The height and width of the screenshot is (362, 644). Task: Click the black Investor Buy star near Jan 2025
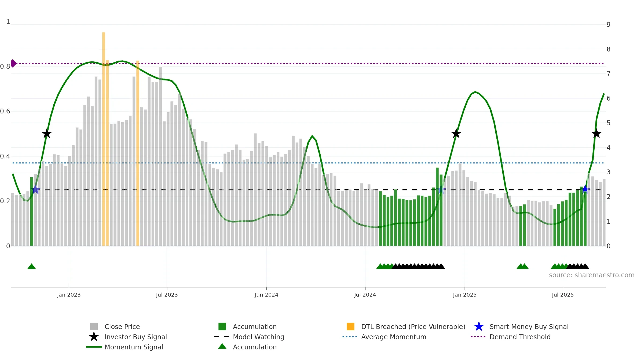click(x=456, y=134)
